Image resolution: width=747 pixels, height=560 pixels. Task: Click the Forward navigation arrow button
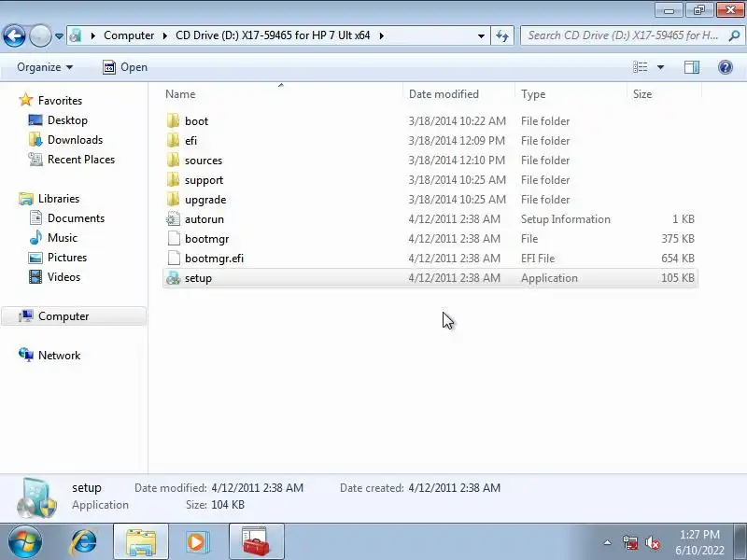[40, 35]
